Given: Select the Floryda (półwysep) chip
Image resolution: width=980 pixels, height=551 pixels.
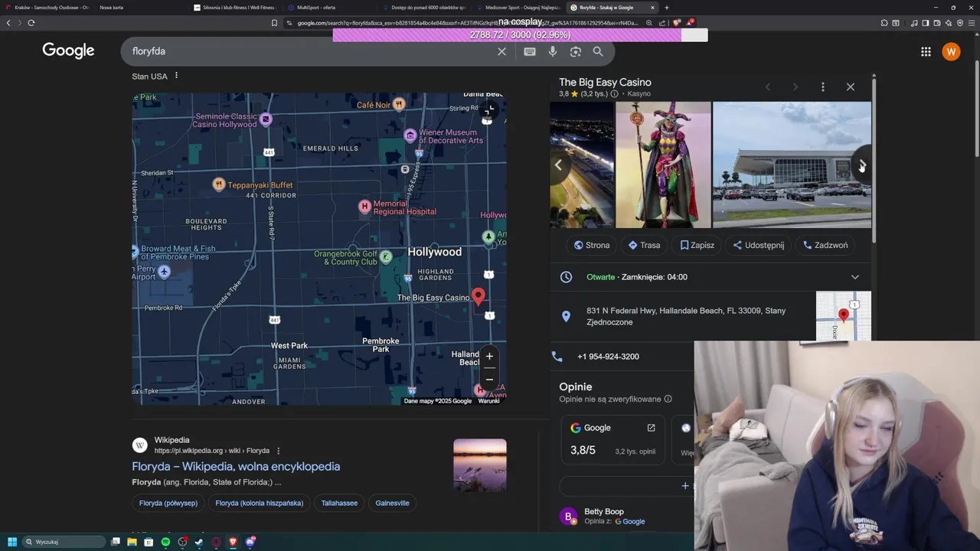Looking at the screenshot, I should click(168, 503).
